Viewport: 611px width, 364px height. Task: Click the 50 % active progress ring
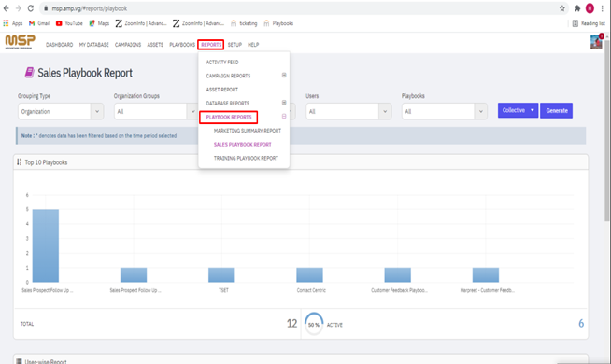314,324
